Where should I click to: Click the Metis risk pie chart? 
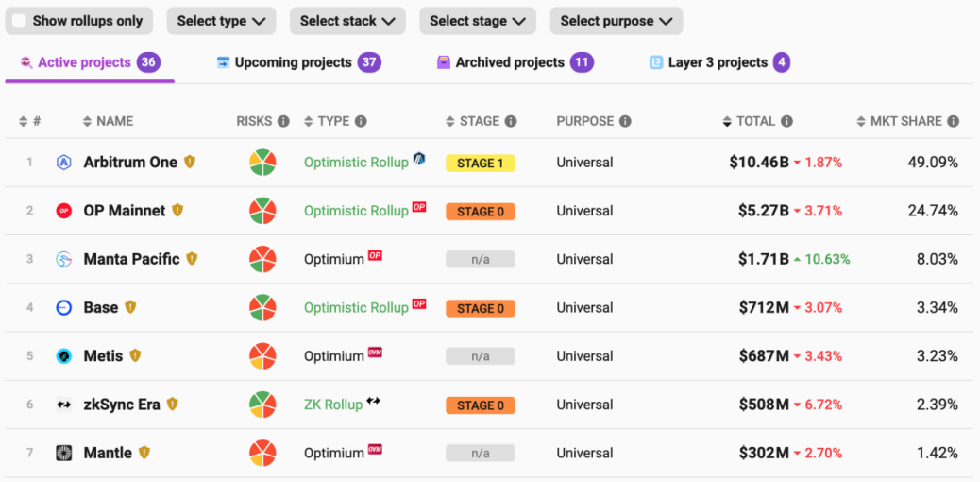pos(262,356)
